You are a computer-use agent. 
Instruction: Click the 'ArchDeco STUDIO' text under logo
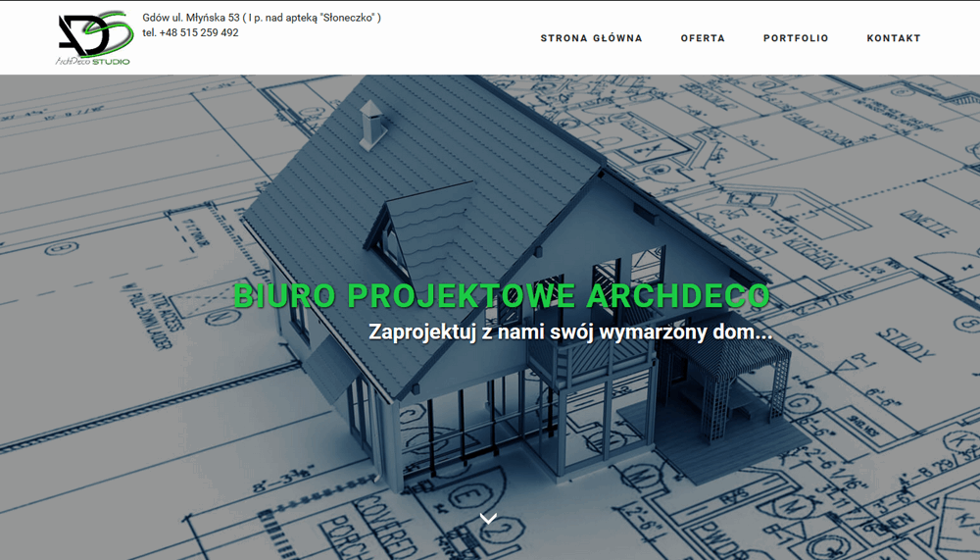(x=93, y=61)
